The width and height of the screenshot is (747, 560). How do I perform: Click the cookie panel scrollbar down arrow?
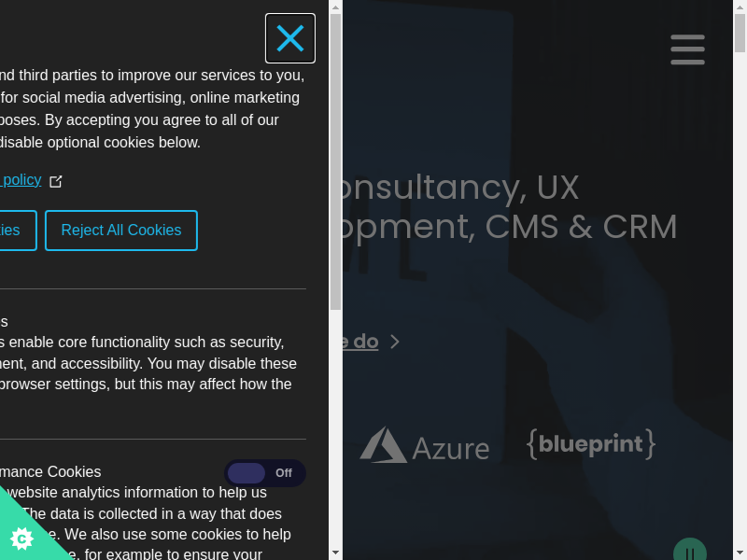click(x=336, y=553)
